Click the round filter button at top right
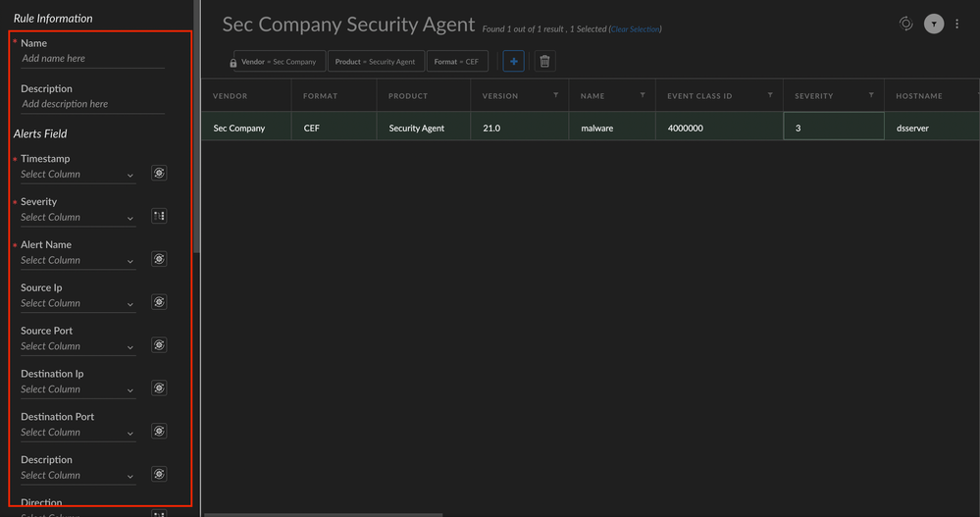The height and width of the screenshot is (517, 980). click(x=934, y=25)
